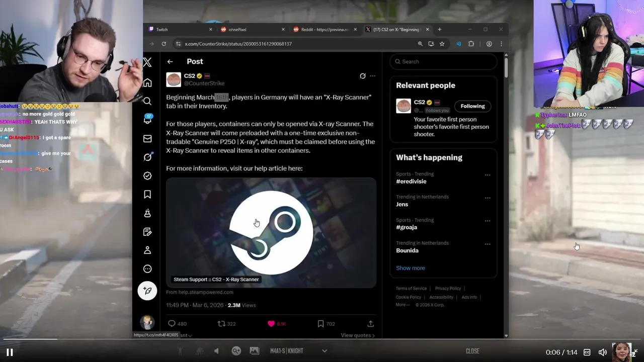Open Ads info footer link
Screen dimensions: 644x362
(469, 297)
